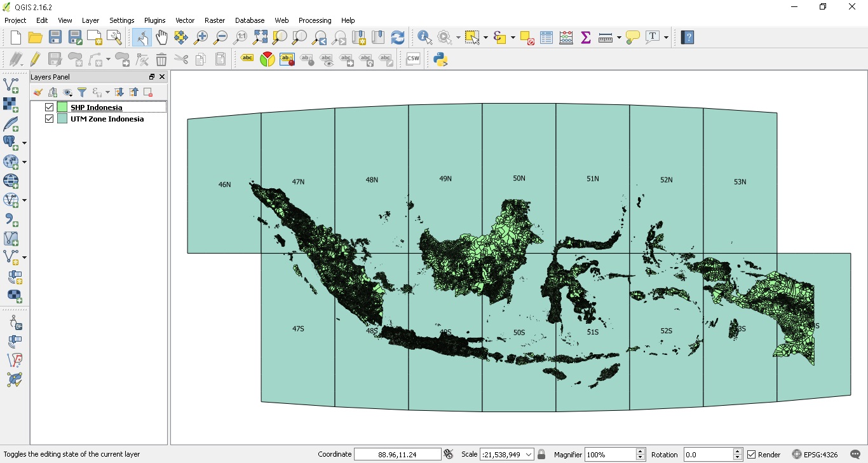Screen dimensions: 868x463
Task: Select the Pan Map tool
Action: pyautogui.click(x=162, y=37)
